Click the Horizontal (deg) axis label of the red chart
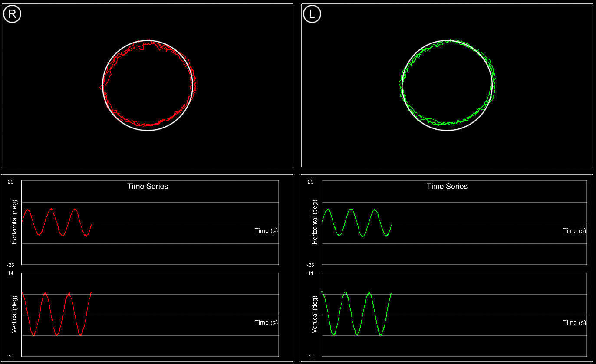The image size is (596, 364). 14,222
